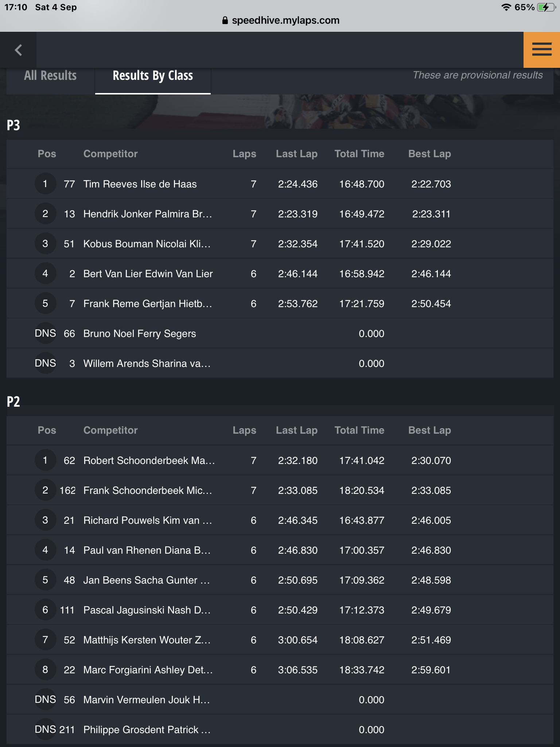The width and height of the screenshot is (560, 747).
Task: Select the DNS badge for Bruno Noel
Action: [x=45, y=333]
